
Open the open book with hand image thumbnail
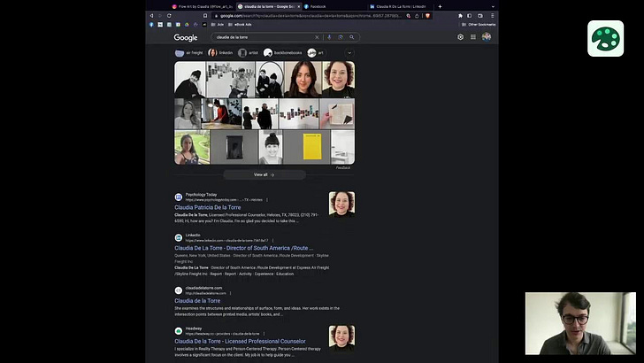337,113
